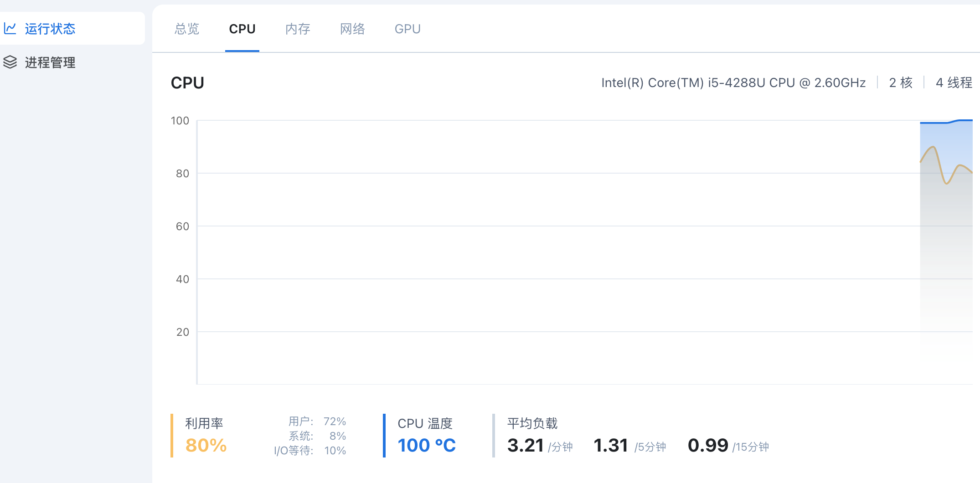
Task: Click the 1.31 five-minute load average
Action: (611, 446)
